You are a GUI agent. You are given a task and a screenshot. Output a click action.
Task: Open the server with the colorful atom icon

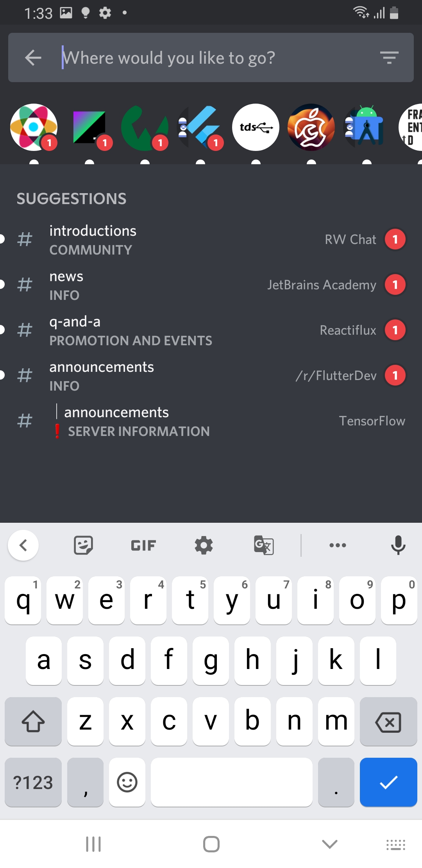point(33,127)
